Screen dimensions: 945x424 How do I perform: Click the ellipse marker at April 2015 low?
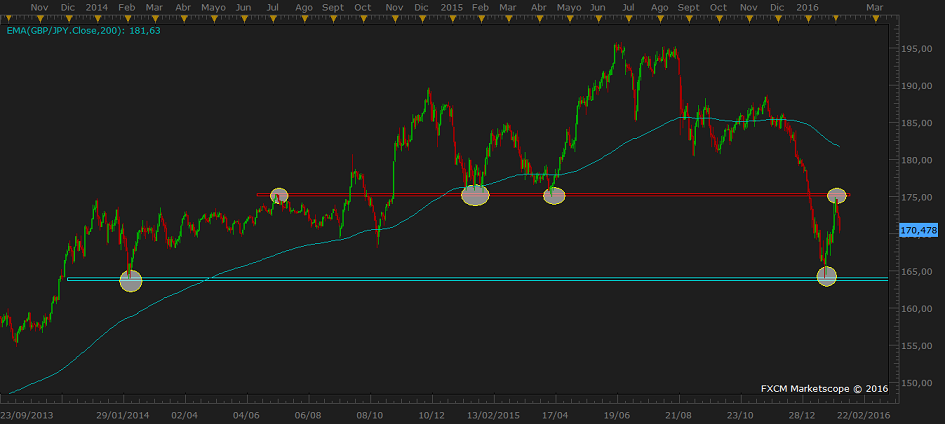(x=554, y=196)
